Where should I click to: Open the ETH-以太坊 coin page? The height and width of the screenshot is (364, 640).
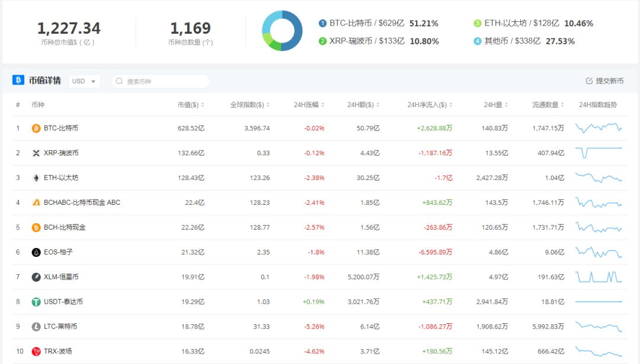click(x=61, y=178)
